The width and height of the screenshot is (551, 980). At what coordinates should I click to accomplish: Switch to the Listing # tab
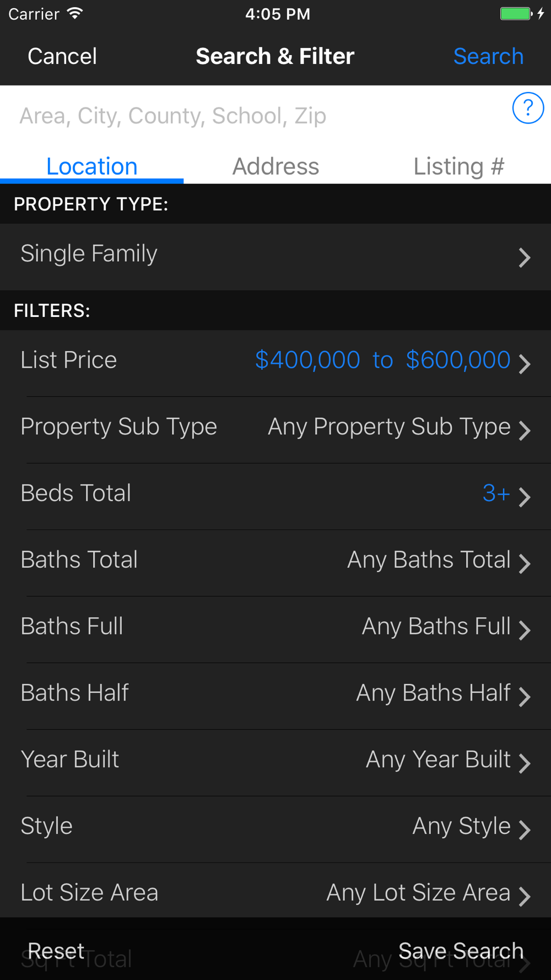coord(458,166)
